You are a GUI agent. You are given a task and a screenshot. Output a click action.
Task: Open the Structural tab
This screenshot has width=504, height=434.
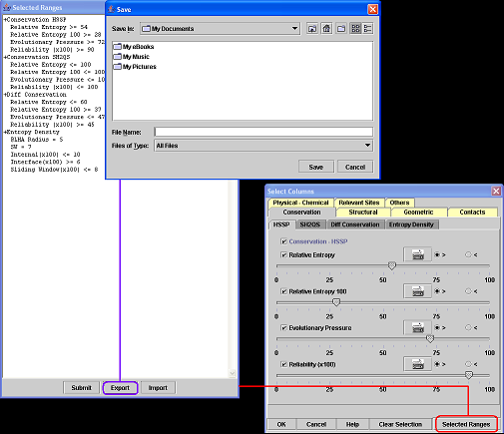pyautogui.click(x=363, y=213)
